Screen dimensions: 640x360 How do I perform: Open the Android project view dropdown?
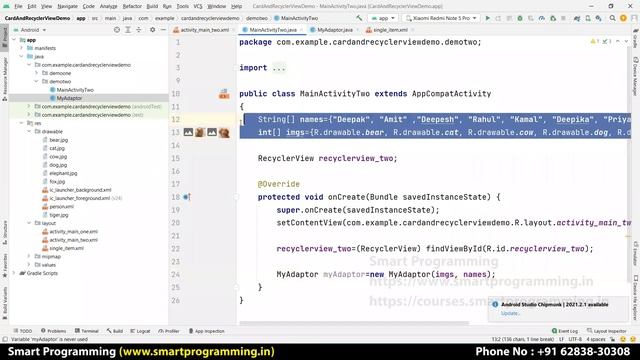[31, 30]
